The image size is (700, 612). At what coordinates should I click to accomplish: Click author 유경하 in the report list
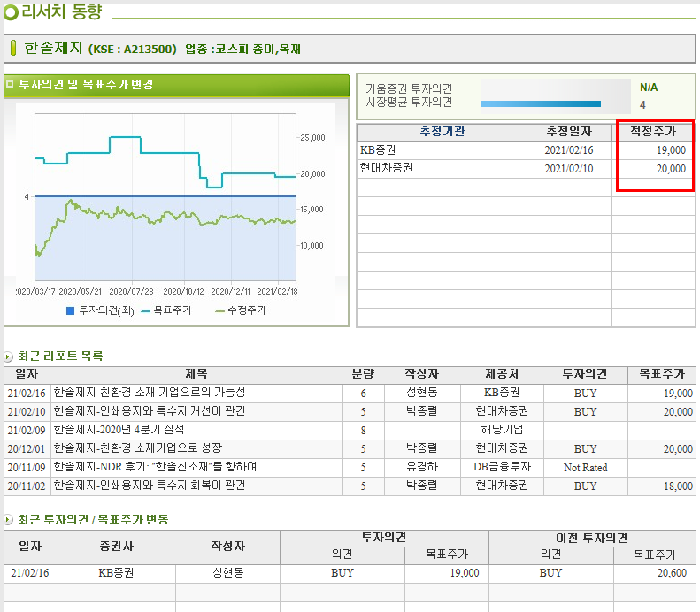point(422,467)
